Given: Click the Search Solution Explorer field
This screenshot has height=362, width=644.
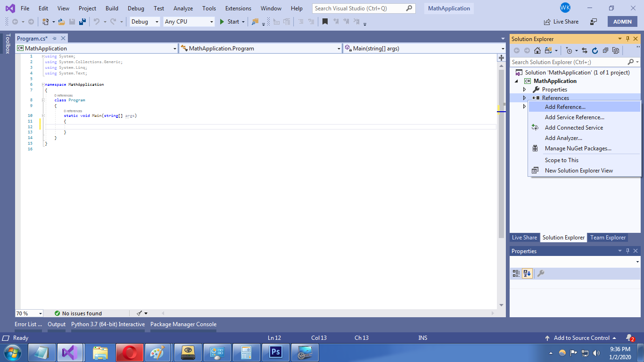Looking at the screenshot, I should [575, 62].
